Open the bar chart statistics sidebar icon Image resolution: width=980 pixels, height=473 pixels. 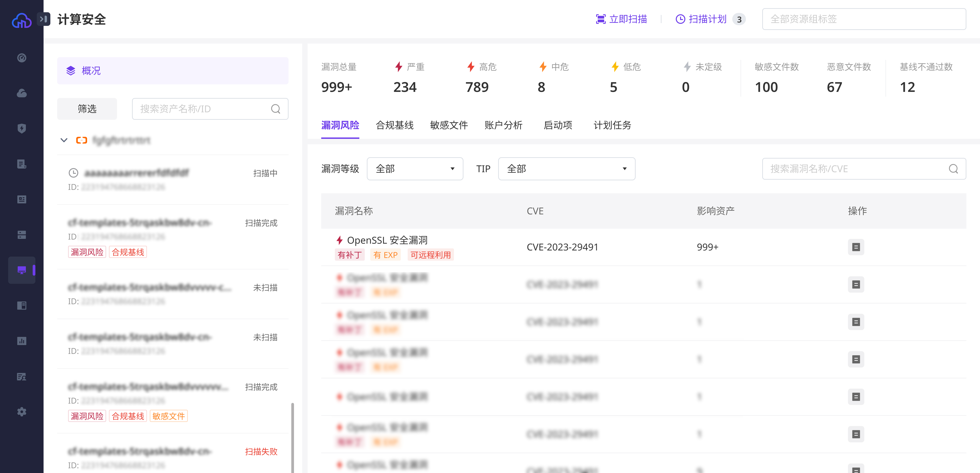point(22,341)
